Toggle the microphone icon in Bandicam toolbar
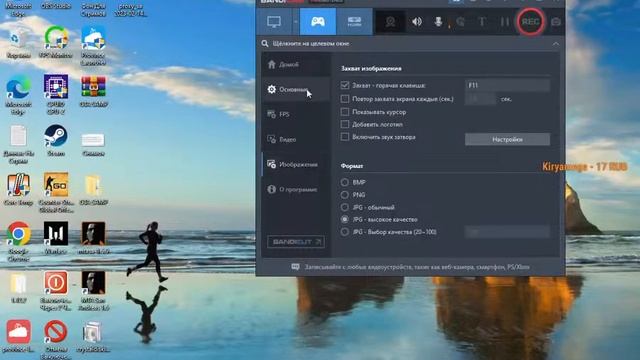Viewport: 640px width, 360px height. (438, 22)
